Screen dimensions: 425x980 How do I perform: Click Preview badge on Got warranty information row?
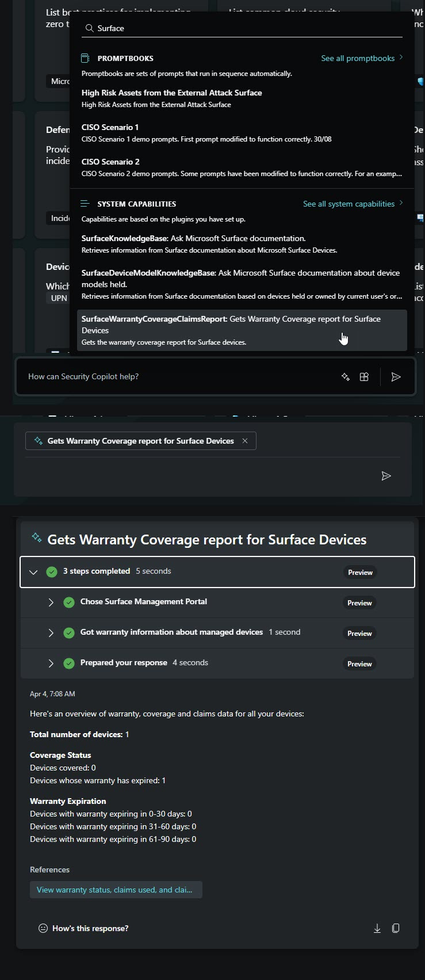[359, 634]
